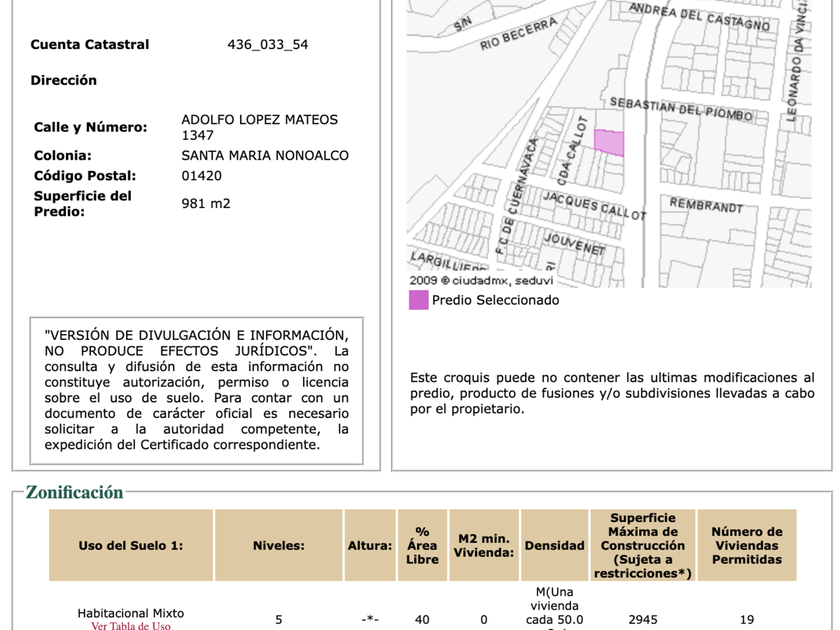Screen dimensions: 840x630
Task: Click the 'Andrea del Castagno' street label
Action: click(x=699, y=15)
